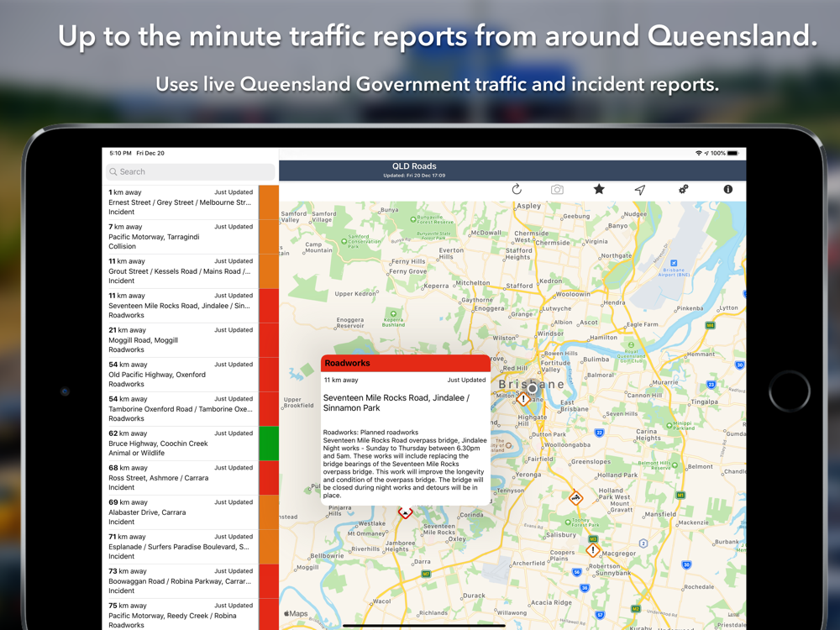Tap the Keperra Bushland park icon

(393, 314)
